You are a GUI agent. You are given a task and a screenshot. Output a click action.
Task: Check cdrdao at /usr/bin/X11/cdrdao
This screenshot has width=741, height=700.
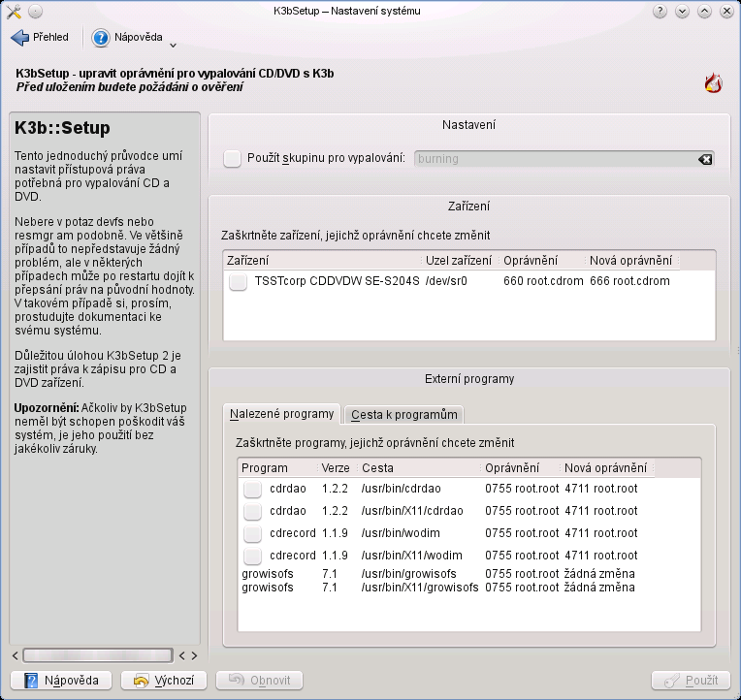pos(252,511)
